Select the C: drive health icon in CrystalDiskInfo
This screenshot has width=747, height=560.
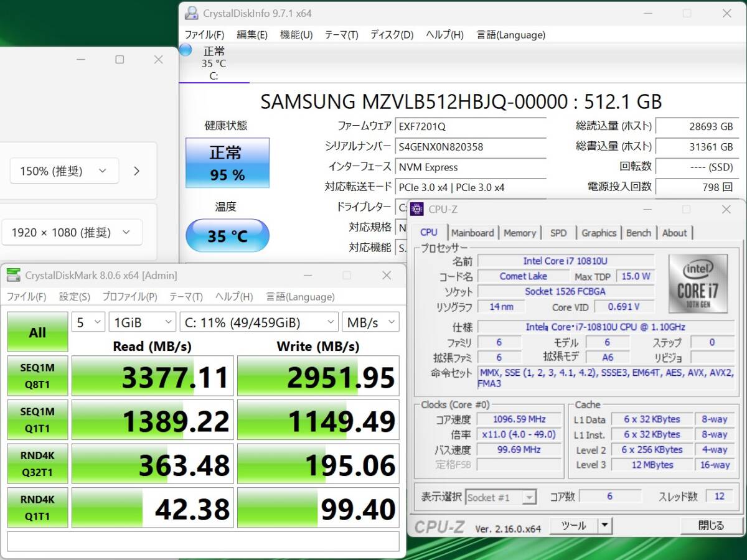click(x=214, y=63)
